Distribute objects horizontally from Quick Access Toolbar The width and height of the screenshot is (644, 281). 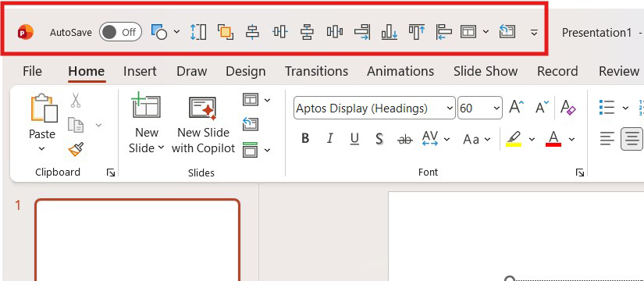(335, 32)
